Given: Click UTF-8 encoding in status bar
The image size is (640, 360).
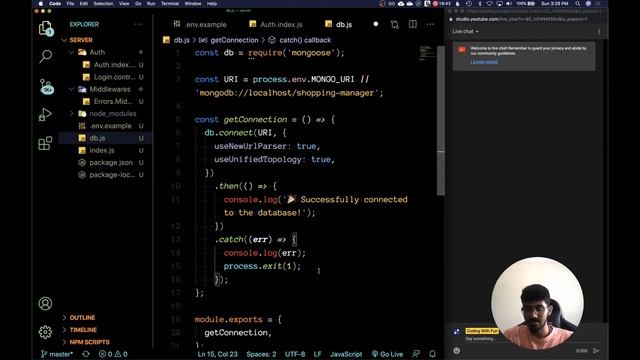Looking at the screenshot, I should coord(295,354).
